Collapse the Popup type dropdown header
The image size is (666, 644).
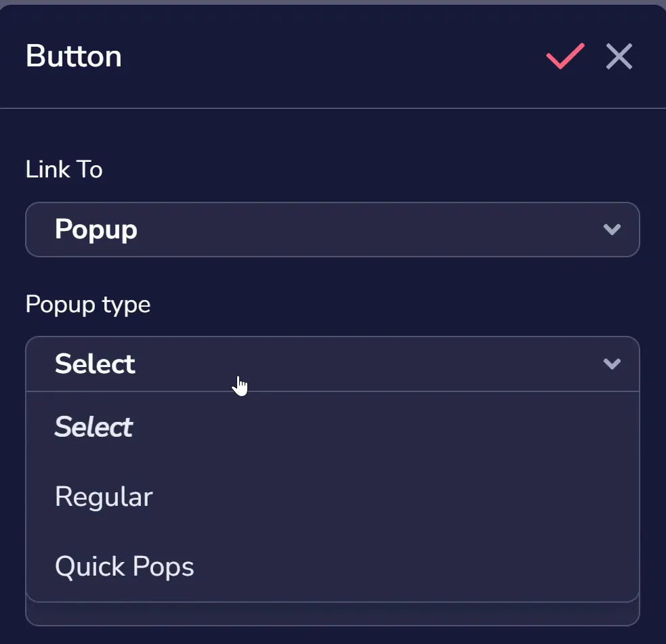click(333, 364)
